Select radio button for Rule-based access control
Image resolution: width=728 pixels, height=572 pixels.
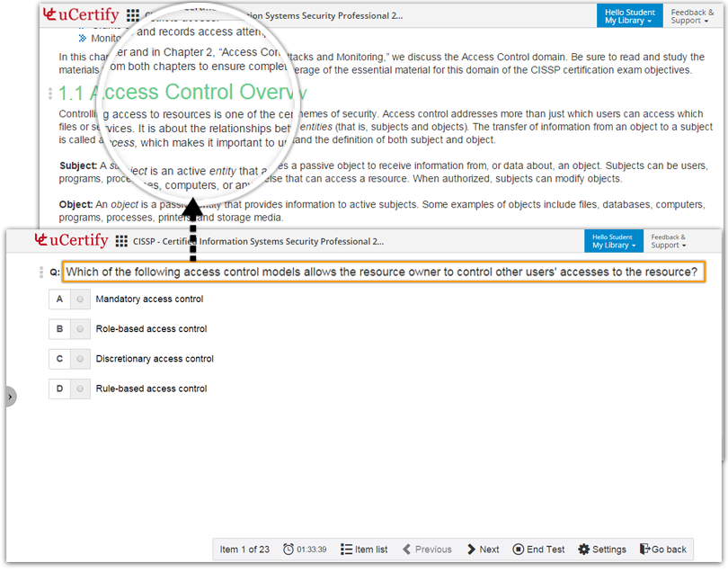[x=80, y=389]
